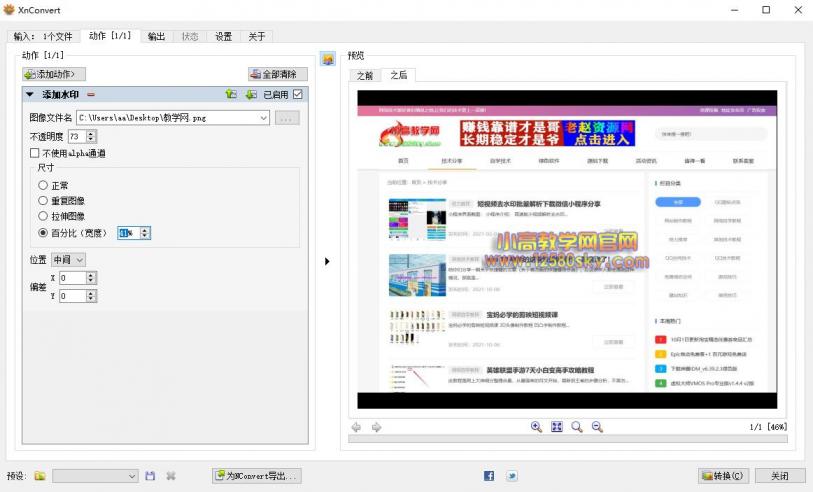Zoom in on the preview
813x492 pixels.
[536, 427]
